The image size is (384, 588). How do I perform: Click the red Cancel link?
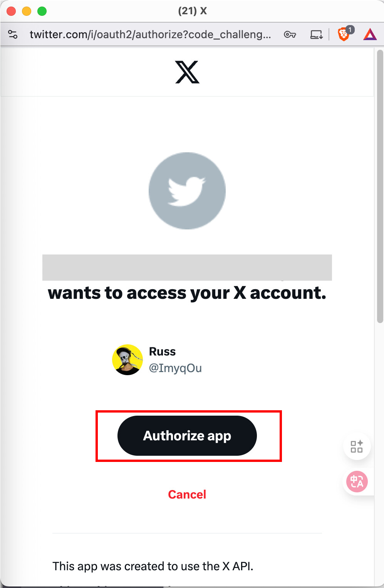pos(187,494)
